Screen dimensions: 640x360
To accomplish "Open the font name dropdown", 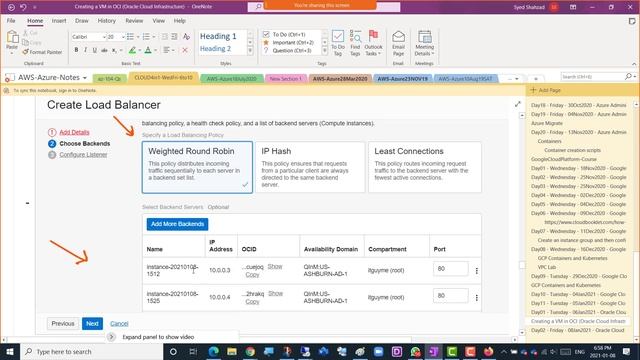I will click(x=104, y=37).
